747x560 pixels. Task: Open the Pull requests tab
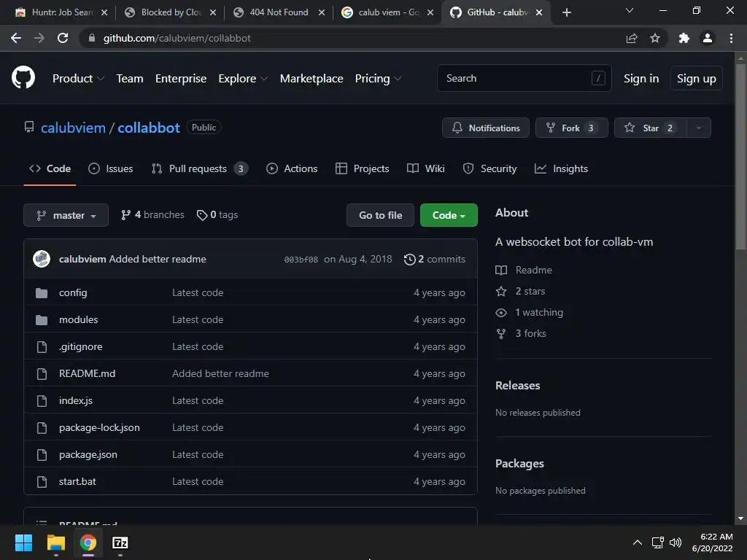[x=200, y=168]
